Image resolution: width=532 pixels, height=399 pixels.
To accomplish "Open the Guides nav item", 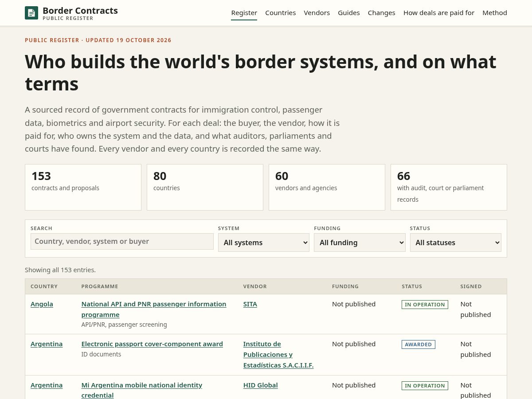I will coord(349,13).
